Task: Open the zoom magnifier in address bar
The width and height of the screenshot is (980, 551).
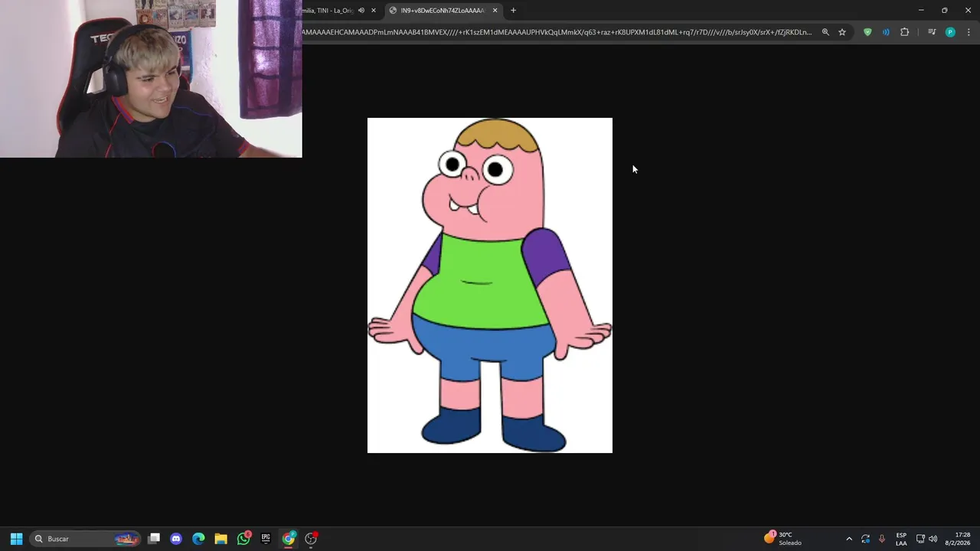Action: click(x=825, y=32)
